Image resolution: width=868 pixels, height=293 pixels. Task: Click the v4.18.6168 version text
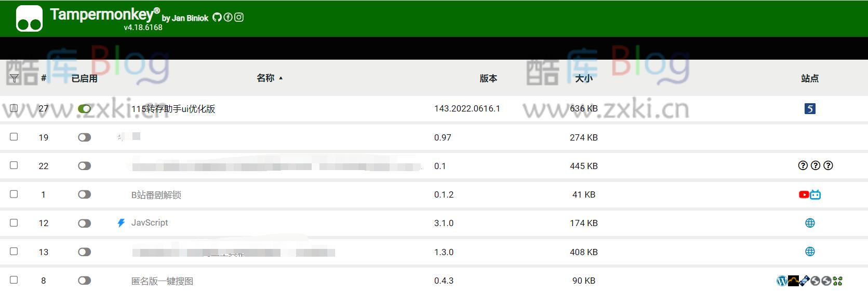(x=143, y=27)
